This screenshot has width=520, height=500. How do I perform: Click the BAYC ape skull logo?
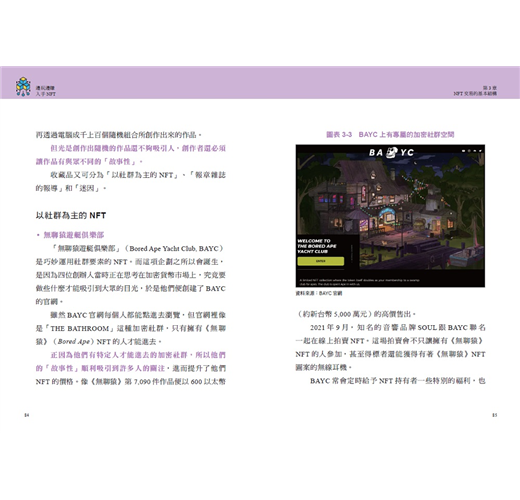[392, 152]
